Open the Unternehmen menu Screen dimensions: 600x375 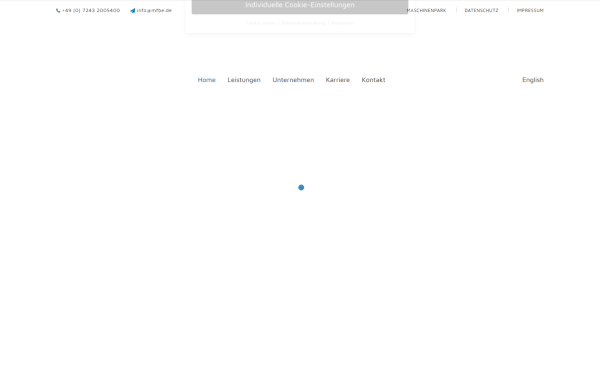tap(293, 80)
